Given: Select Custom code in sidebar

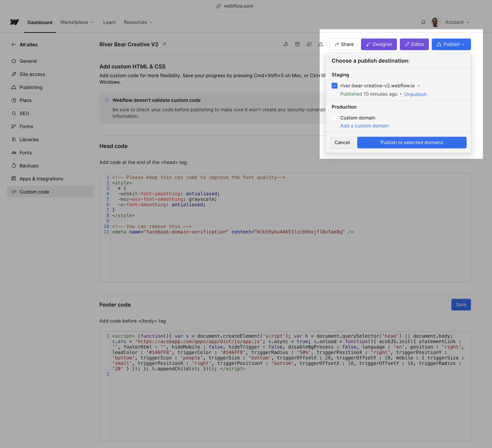Looking at the screenshot, I should [50, 192].
